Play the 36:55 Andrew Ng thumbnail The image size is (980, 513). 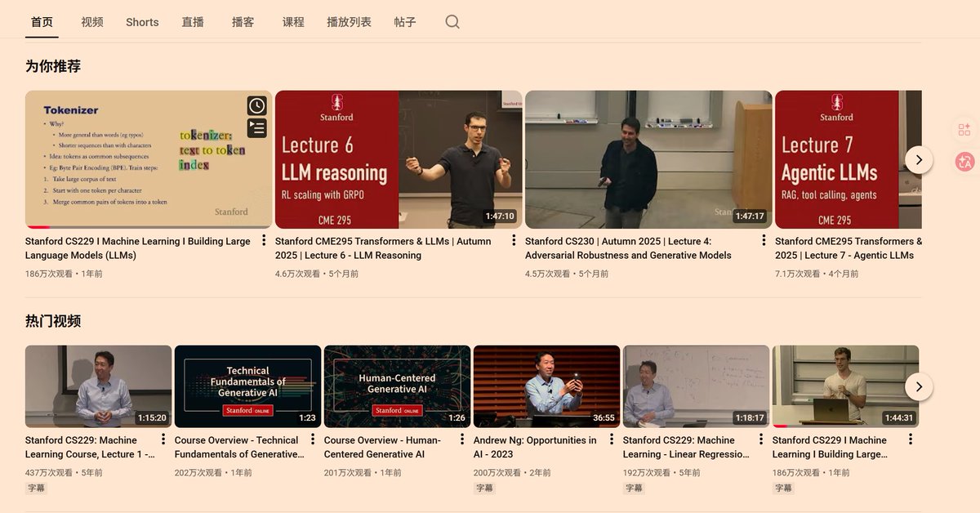click(547, 386)
